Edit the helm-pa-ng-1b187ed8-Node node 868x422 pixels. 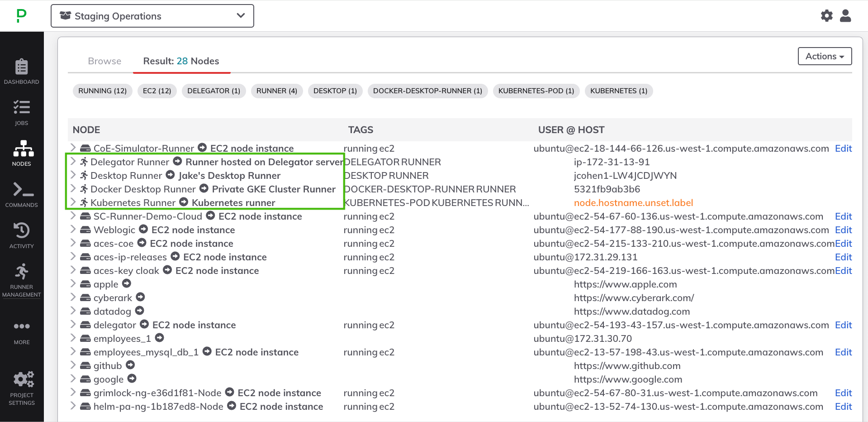point(843,407)
